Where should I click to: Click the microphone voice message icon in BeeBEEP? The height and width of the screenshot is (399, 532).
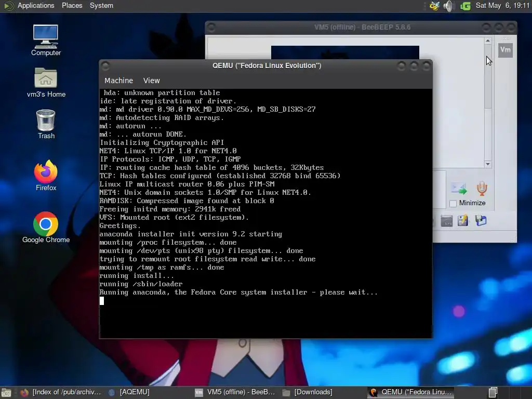click(x=482, y=189)
